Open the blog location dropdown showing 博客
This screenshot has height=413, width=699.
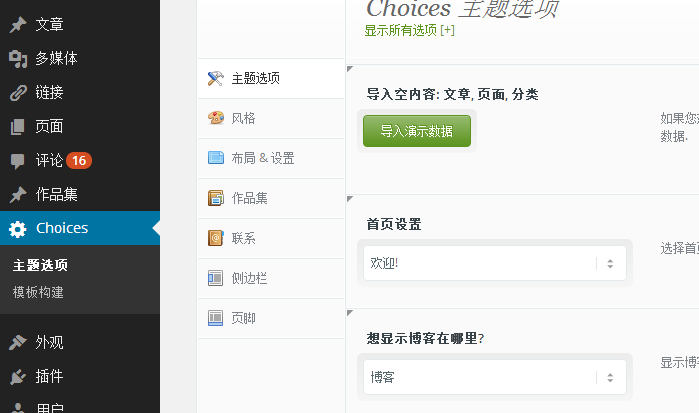coord(495,377)
